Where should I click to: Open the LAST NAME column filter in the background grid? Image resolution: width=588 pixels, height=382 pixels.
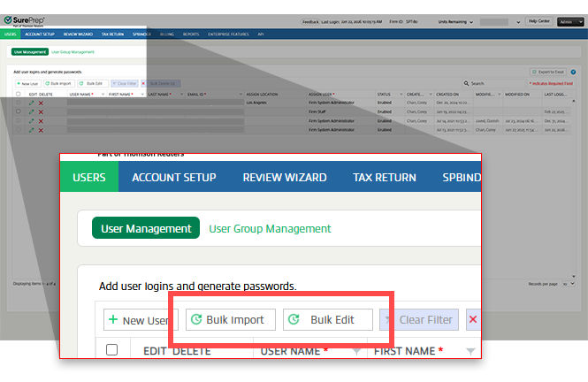click(181, 95)
